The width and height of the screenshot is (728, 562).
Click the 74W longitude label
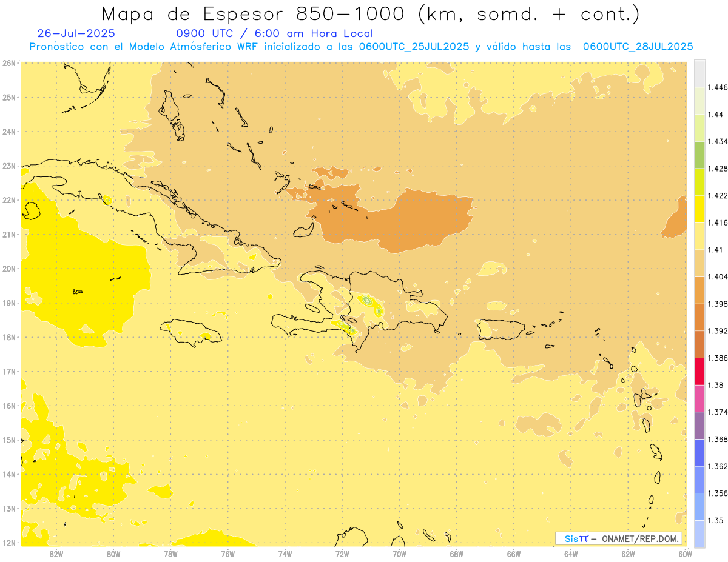285,554
